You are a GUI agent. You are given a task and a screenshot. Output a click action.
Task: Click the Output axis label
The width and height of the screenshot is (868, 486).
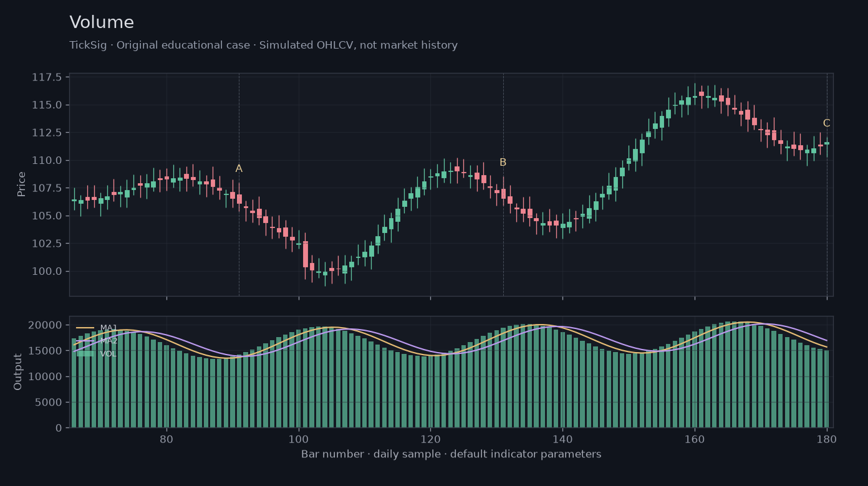(18, 372)
